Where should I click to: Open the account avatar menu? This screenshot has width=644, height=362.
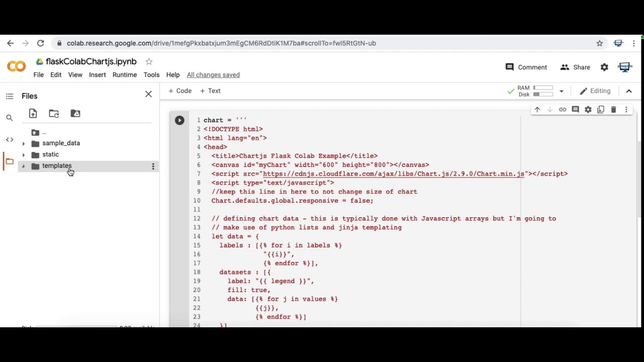[x=625, y=67]
